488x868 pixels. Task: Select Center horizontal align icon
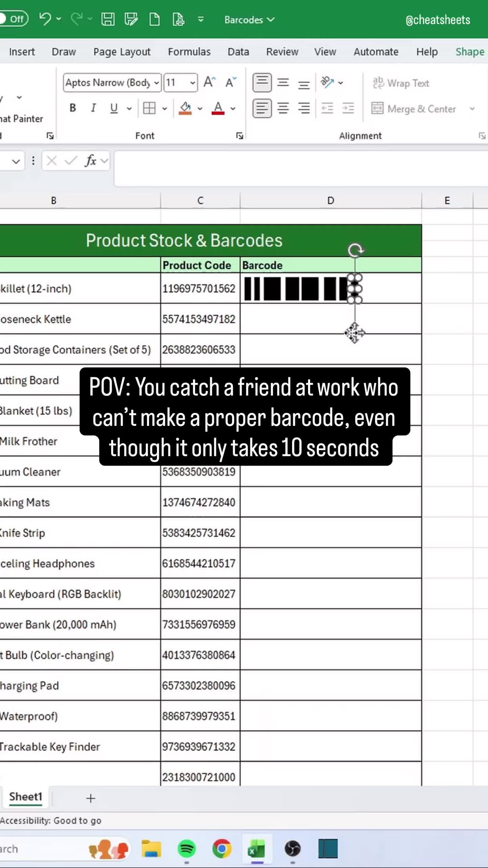coord(283,108)
